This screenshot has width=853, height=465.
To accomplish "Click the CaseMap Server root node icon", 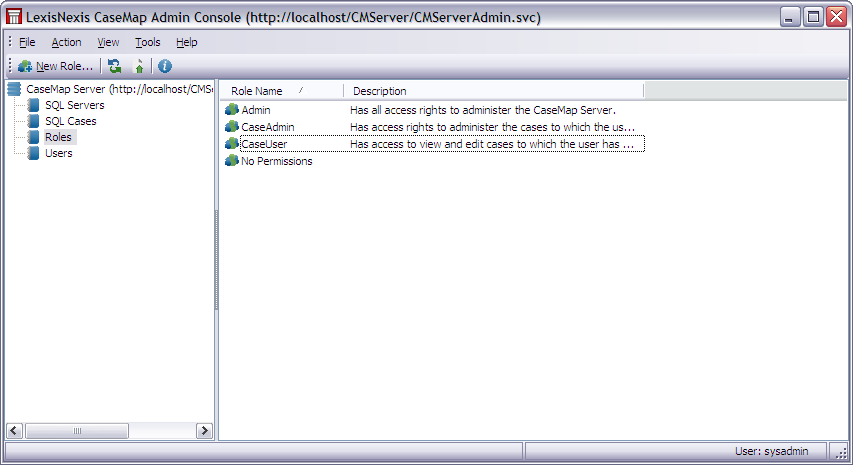I will (x=14, y=89).
